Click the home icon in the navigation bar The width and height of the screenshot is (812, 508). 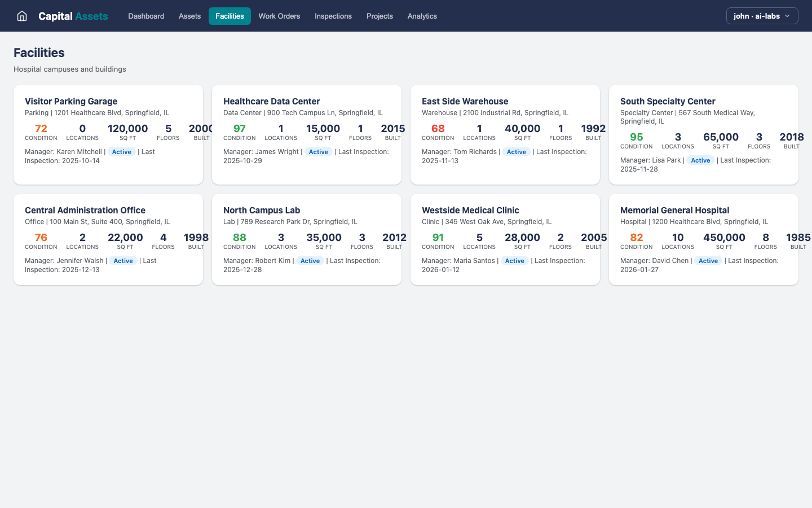point(21,16)
